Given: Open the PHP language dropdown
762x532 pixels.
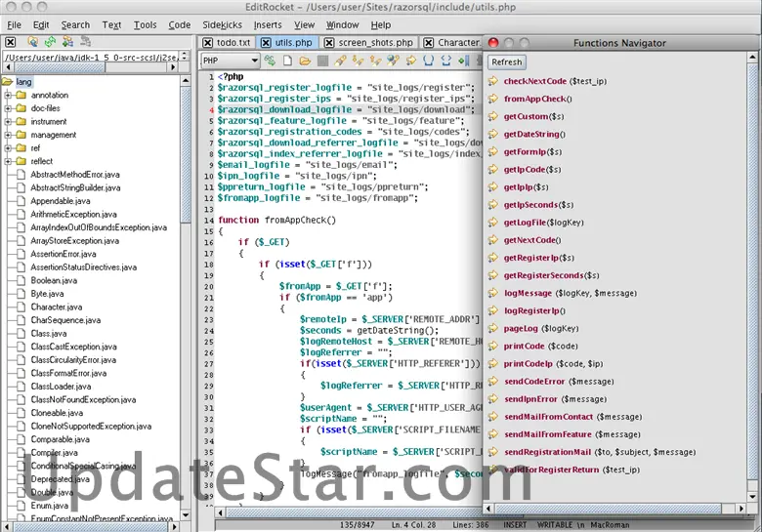Looking at the screenshot, I should [230, 61].
